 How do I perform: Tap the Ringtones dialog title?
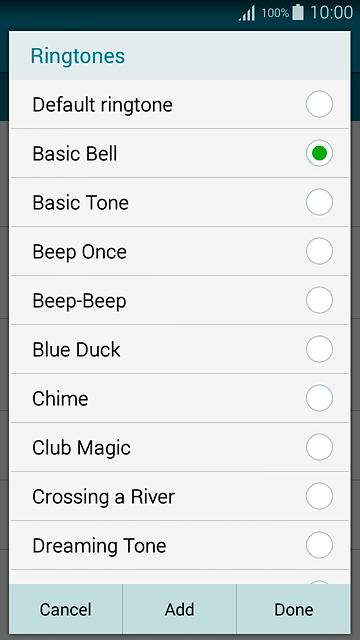[x=78, y=56]
